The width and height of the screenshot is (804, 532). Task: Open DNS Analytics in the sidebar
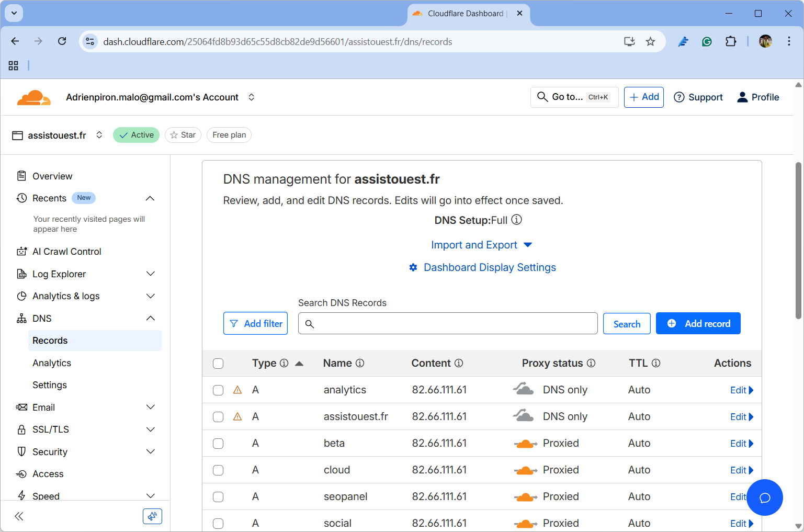(52, 363)
